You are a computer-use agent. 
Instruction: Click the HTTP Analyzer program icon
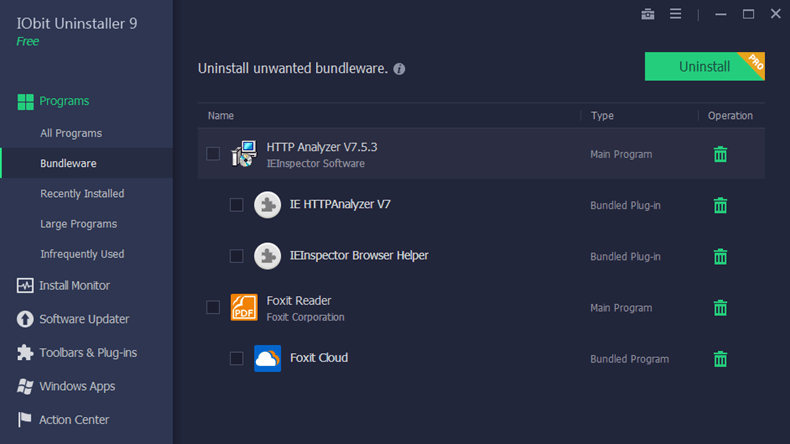coord(244,154)
